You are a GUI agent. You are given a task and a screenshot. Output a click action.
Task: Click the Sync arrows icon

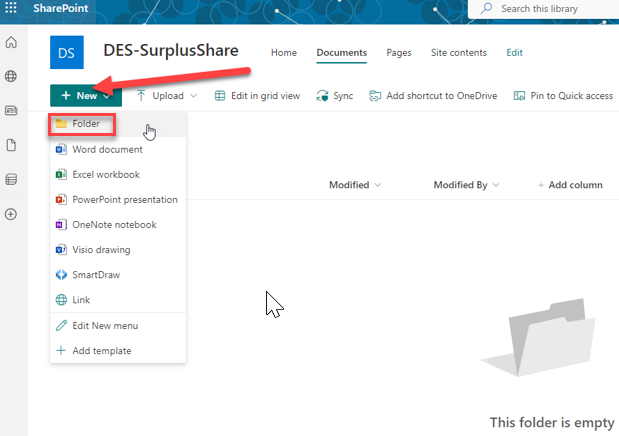[322, 96]
